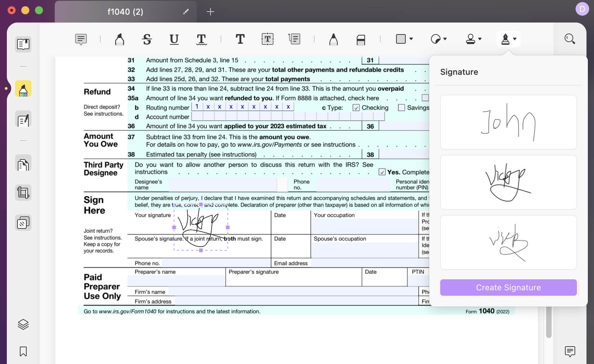Expand the shape tool dropdown arrow
Viewport: 594px width, 364px height.
(411, 39)
